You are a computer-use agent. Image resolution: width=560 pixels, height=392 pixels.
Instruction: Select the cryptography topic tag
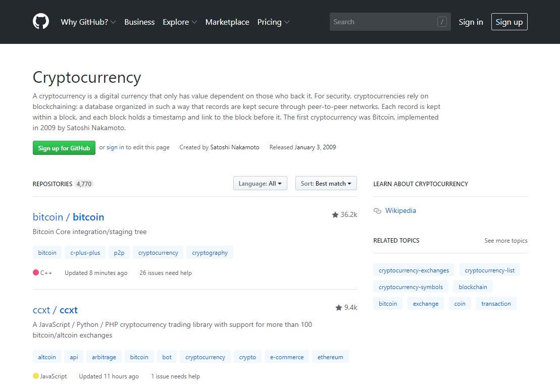210,253
